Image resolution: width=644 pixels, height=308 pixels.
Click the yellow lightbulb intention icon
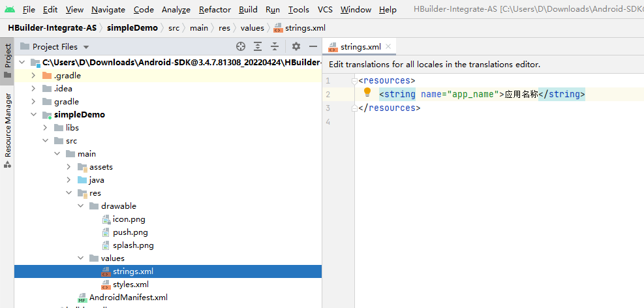pyautogui.click(x=367, y=93)
